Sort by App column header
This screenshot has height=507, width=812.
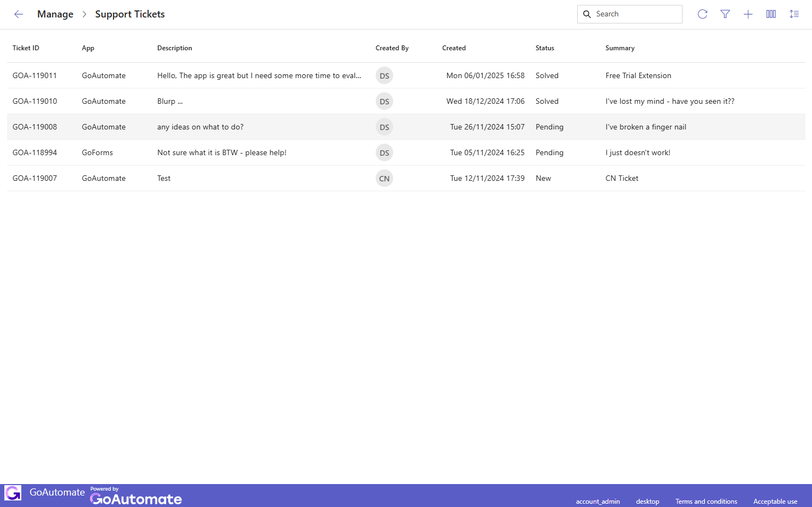click(88, 48)
